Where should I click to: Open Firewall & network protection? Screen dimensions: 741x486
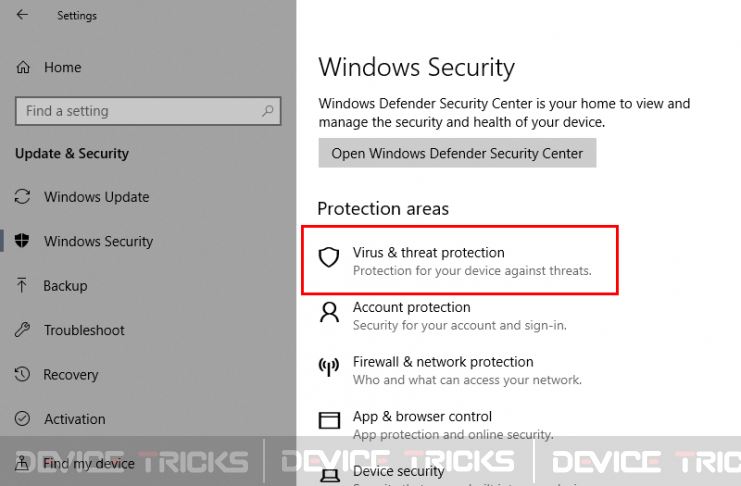coord(443,362)
